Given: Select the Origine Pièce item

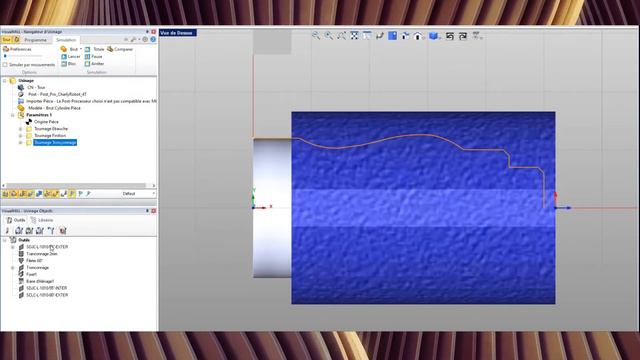Looking at the screenshot, I should pos(46,122).
